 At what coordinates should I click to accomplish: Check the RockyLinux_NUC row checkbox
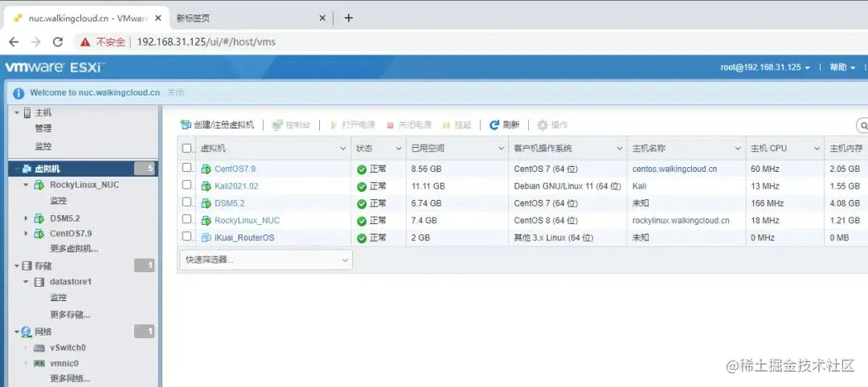(x=186, y=219)
